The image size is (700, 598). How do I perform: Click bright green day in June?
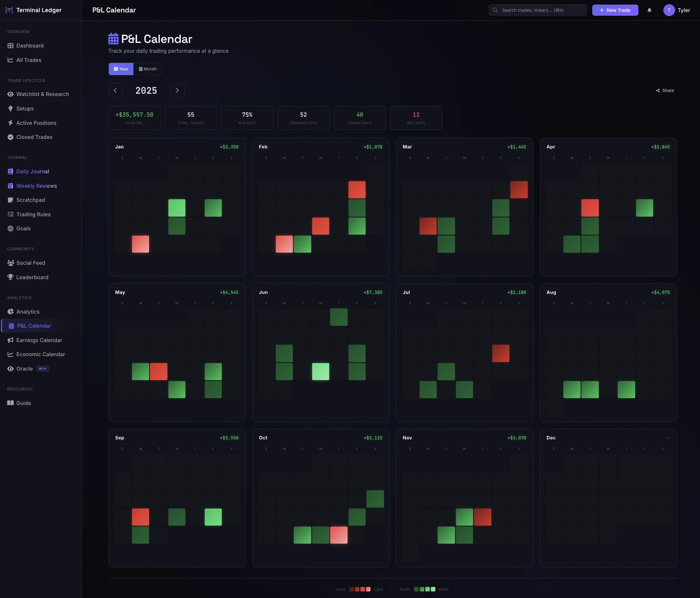click(x=320, y=372)
